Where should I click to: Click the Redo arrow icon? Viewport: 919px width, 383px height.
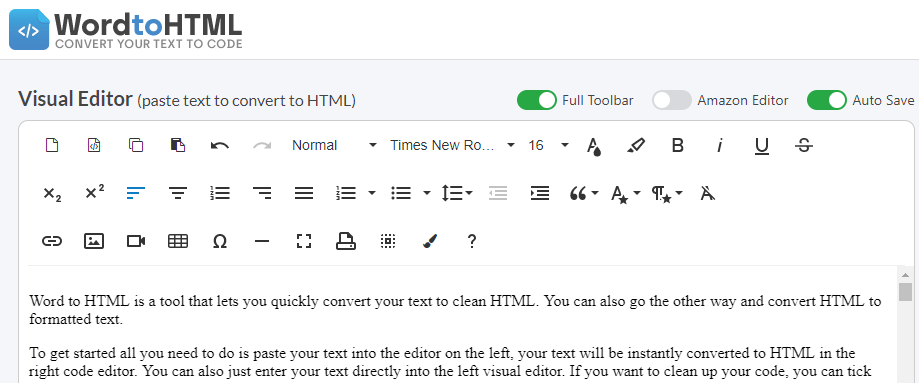point(262,145)
